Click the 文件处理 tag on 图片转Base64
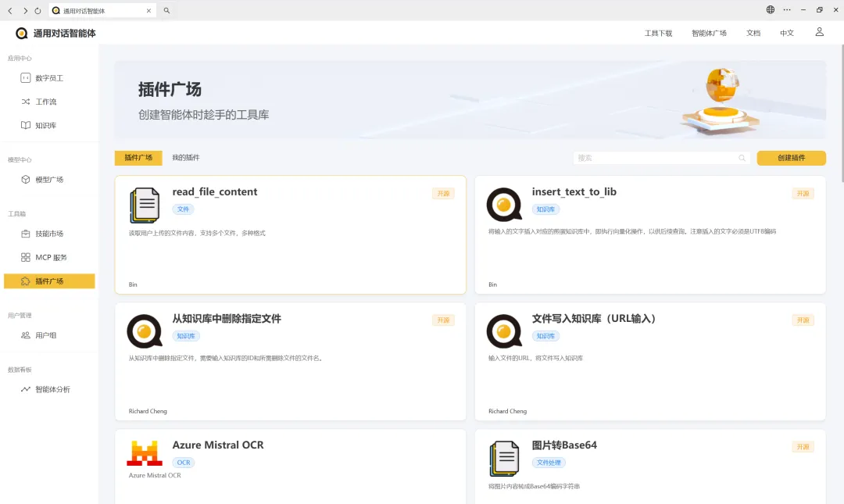Viewport: 844px width, 504px height. [549, 463]
